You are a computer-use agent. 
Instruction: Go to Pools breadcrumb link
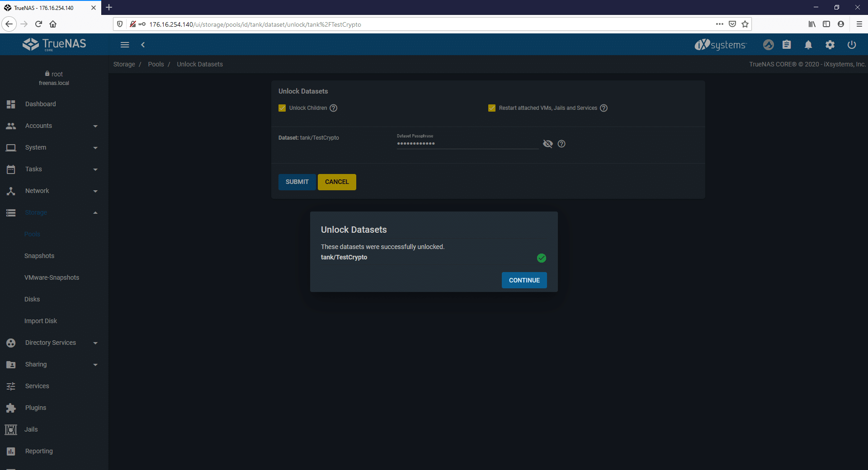point(156,64)
